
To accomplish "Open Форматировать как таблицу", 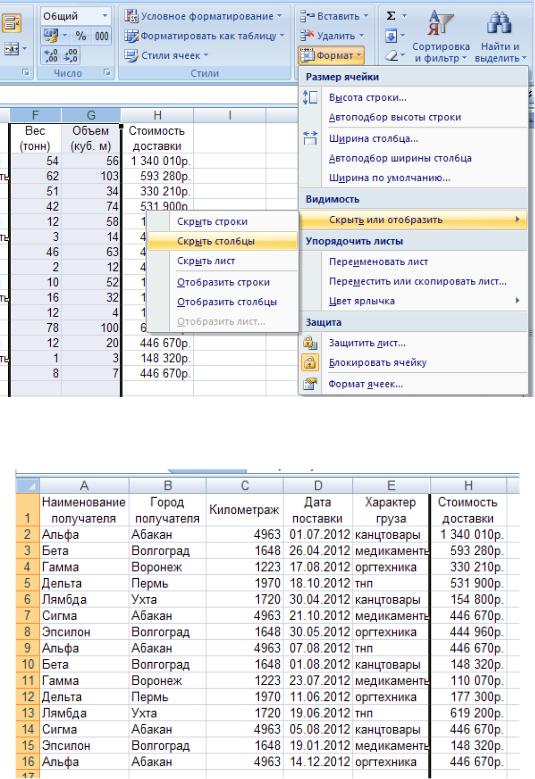I will (x=204, y=36).
